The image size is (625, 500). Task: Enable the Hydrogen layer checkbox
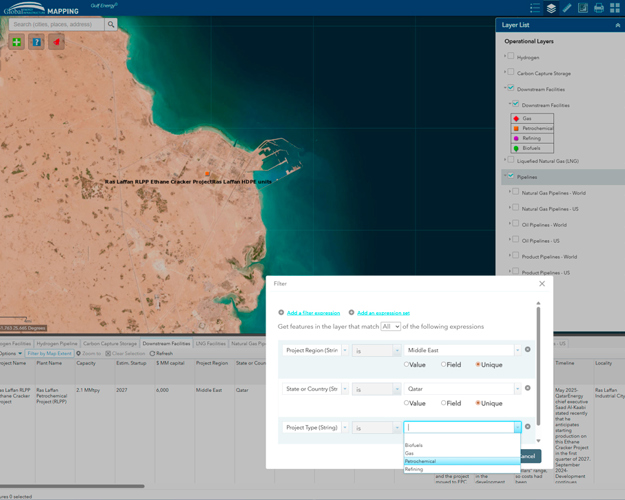511,56
